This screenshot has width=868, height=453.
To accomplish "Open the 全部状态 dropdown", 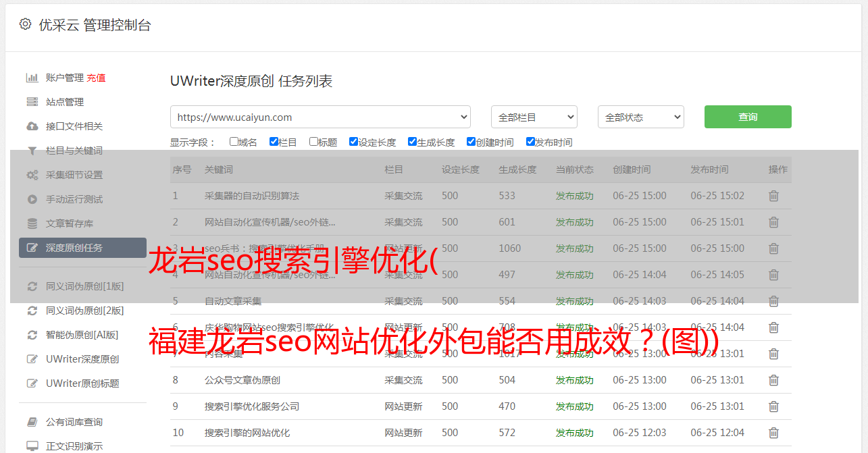I will tap(641, 117).
